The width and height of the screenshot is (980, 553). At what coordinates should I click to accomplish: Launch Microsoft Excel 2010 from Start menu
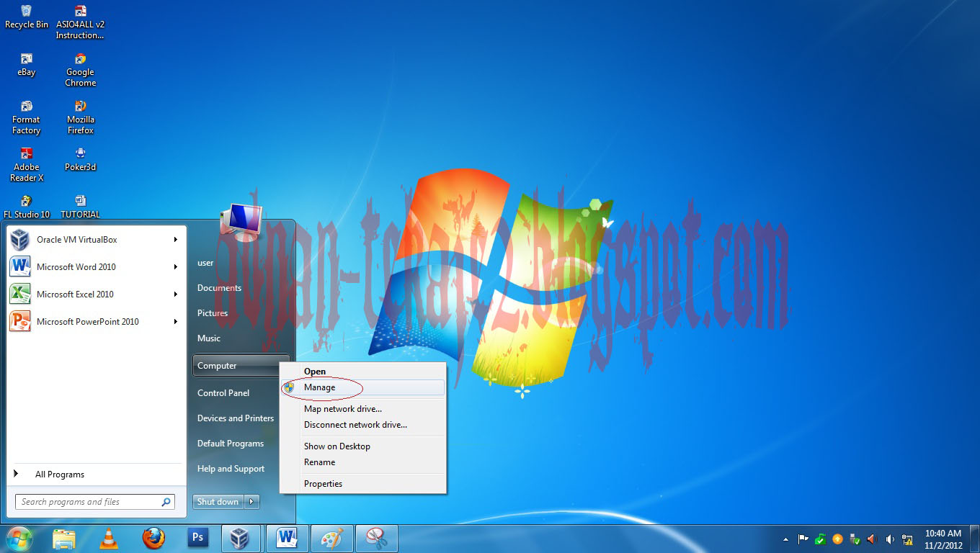tap(89, 295)
